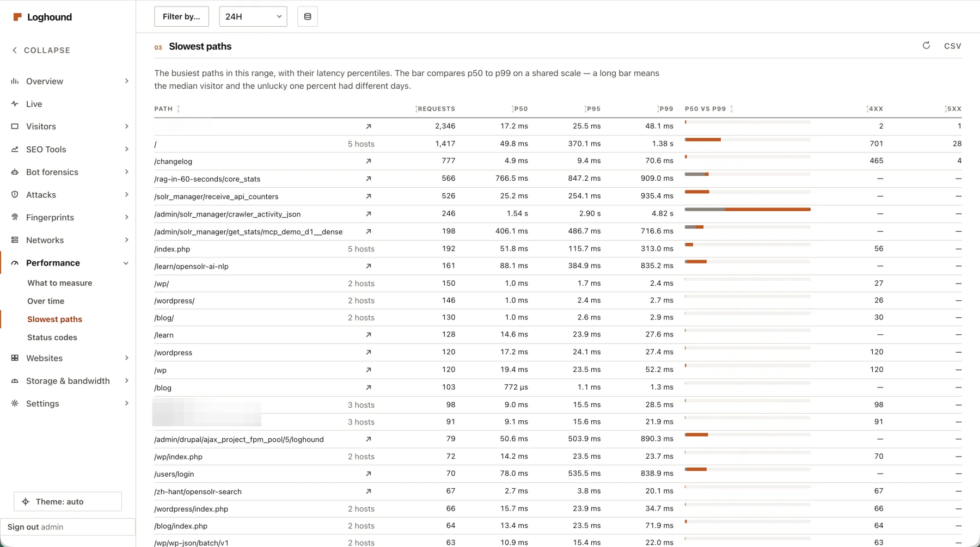Open external link arrow for /zh-hant/opensolr-search
The width and height of the screenshot is (980, 547).
[369, 491]
